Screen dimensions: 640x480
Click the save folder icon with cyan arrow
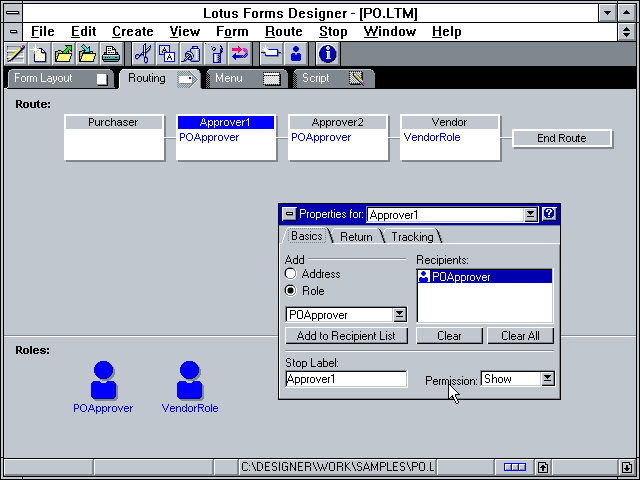click(x=87, y=54)
